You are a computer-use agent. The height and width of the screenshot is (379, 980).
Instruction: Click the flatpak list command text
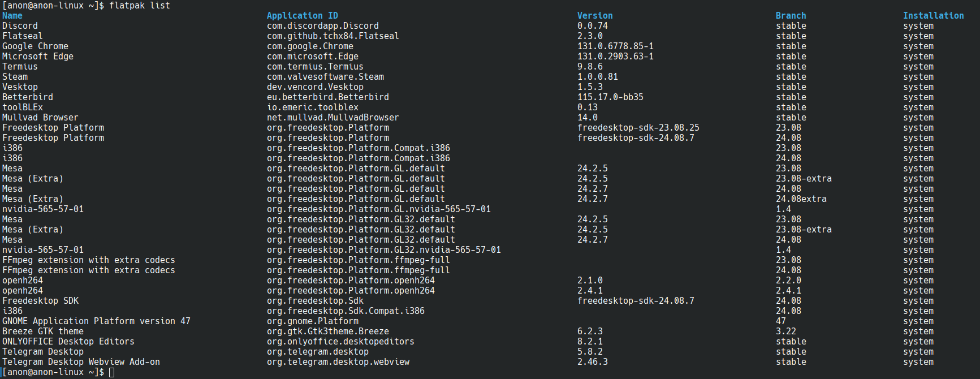tap(140, 6)
